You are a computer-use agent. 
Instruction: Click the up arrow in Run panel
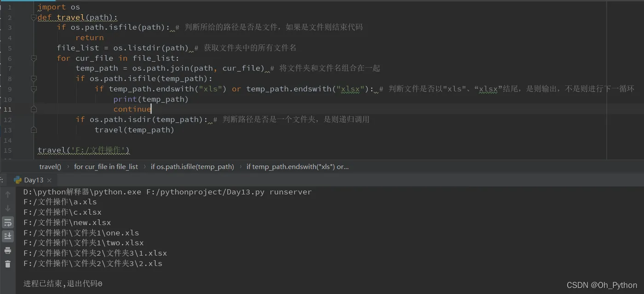coord(8,195)
